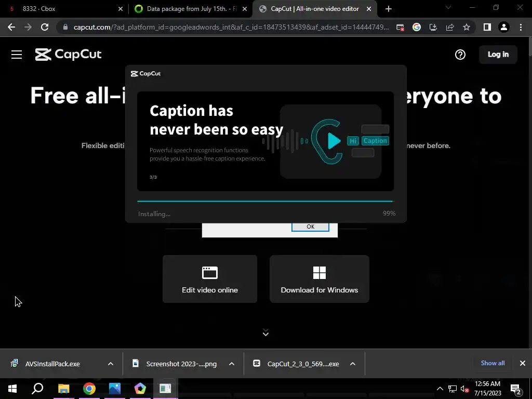Screen dimensions: 532x399
Task: Click the "3/3" slide counter
Action: (x=153, y=177)
